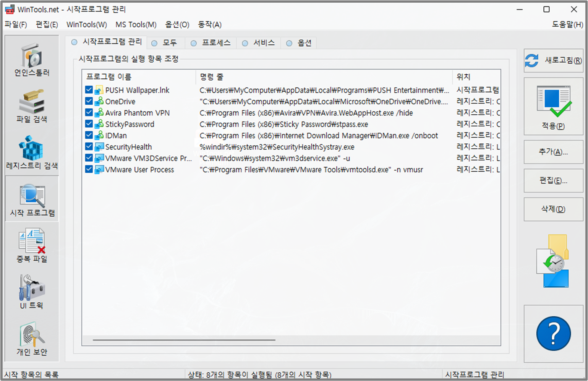The height and width of the screenshot is (381, 588).
Task: Uncheck the VMware VM3DService startup item
Action: click(x=89, y=158)
